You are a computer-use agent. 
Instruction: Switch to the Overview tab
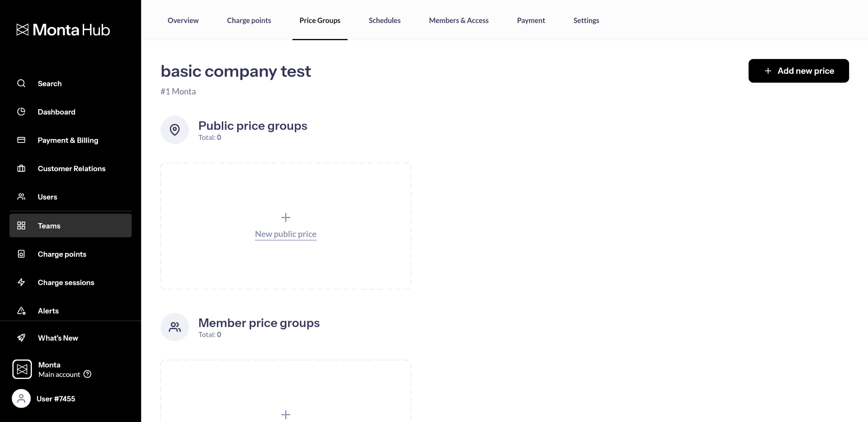coord(183,20)
